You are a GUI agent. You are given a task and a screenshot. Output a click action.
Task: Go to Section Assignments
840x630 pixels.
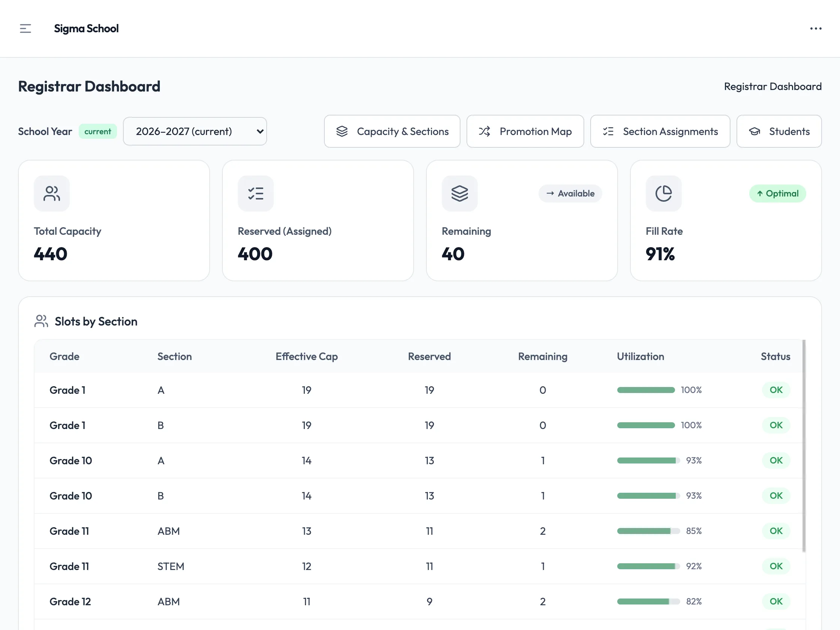tap(660, 131)
